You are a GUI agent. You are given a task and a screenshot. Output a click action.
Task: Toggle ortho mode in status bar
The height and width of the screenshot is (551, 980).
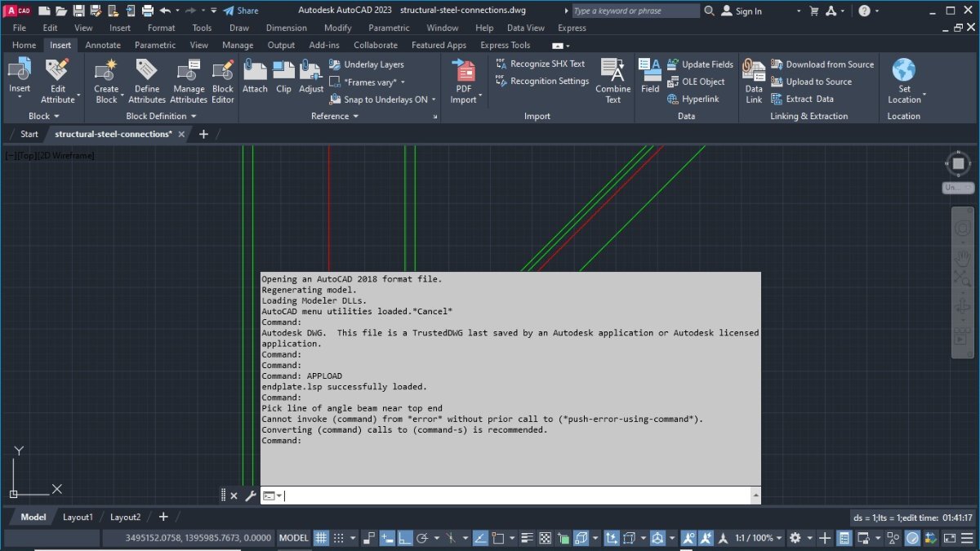pyautogui.click(x=404, y=538)
